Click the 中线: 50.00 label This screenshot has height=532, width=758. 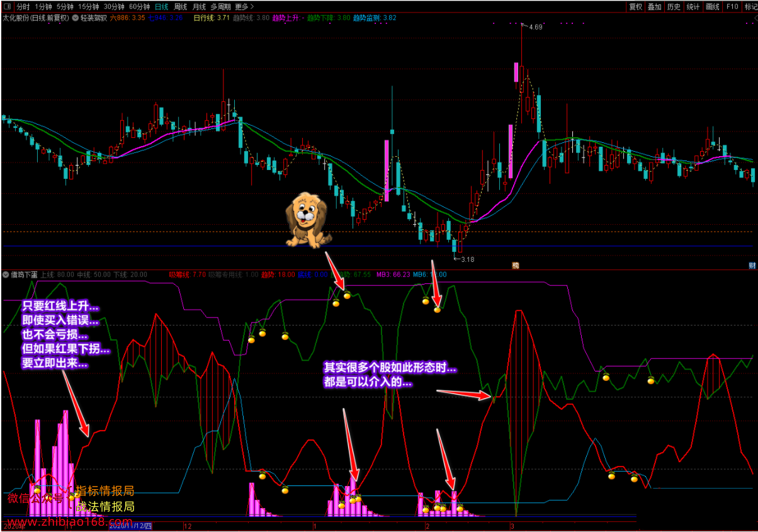click(94, 274)
